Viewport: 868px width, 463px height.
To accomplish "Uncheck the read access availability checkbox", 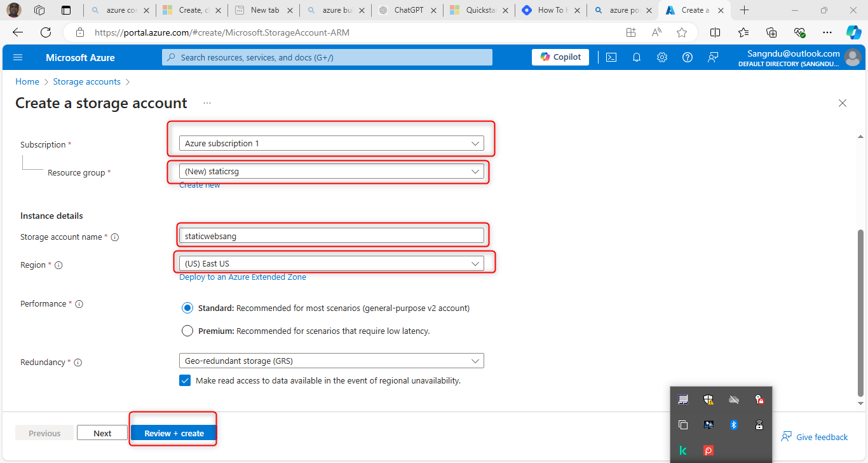I will click(185, 380).
